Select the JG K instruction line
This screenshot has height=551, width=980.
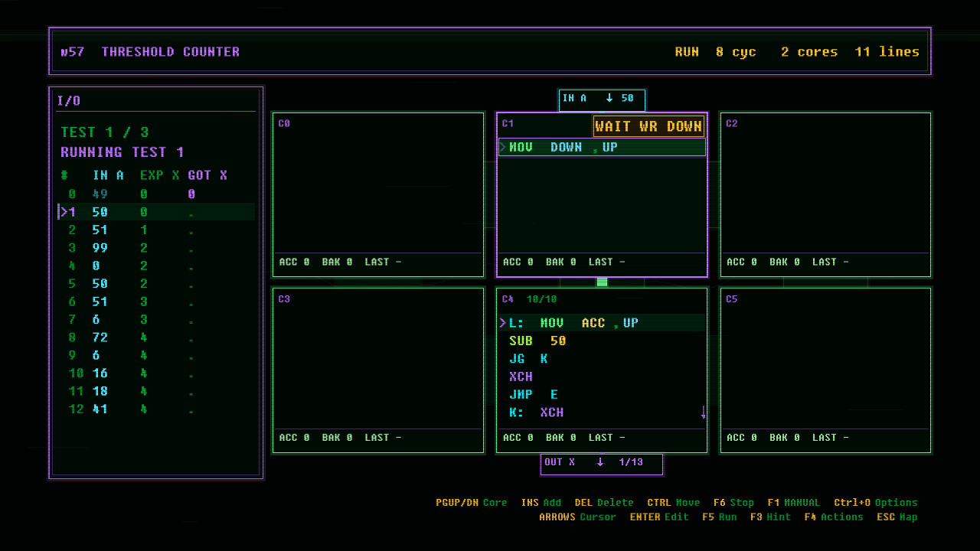pos(602,359)
